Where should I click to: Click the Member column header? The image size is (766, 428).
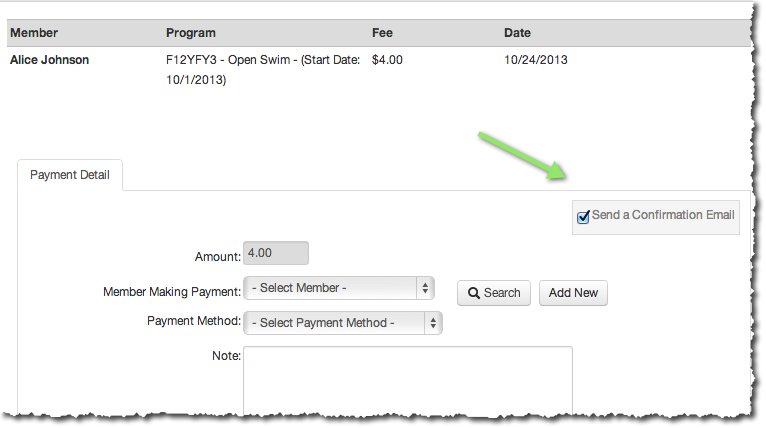[x=34, y=33]
